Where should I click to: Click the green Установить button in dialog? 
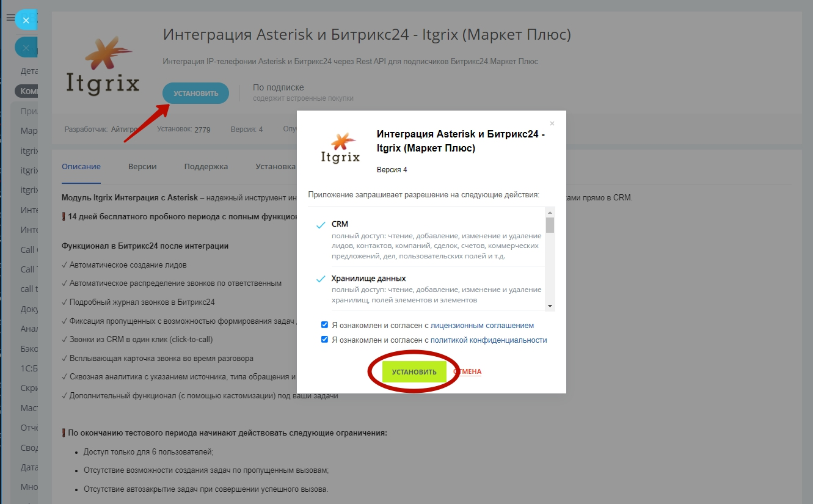point(414,372)
